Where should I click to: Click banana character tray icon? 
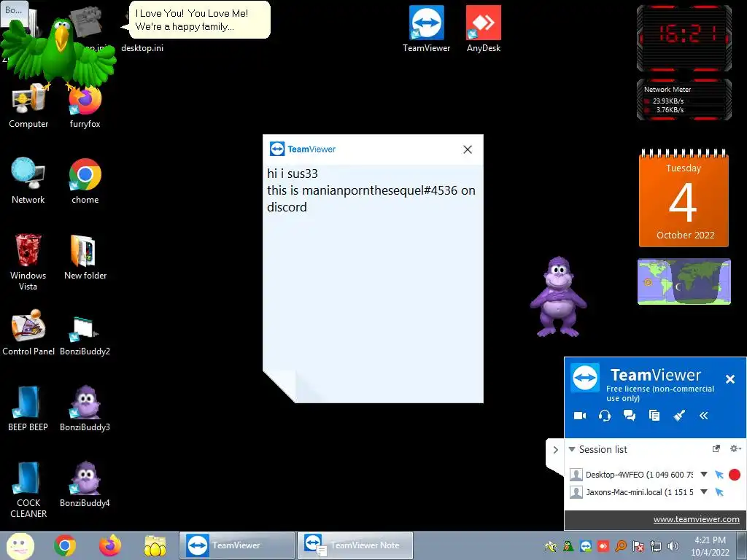coord(551,546)
